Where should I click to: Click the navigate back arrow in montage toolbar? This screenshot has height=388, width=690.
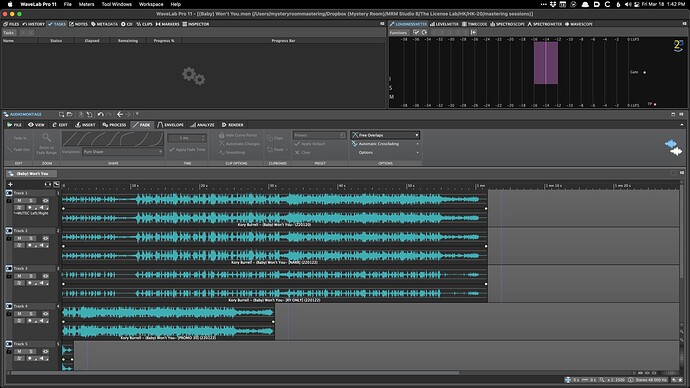point(120,114)
